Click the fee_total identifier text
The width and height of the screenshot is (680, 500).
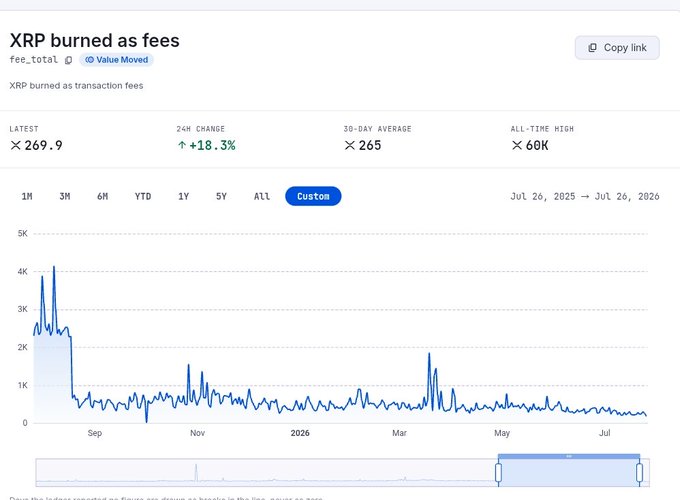coord(33,59)
